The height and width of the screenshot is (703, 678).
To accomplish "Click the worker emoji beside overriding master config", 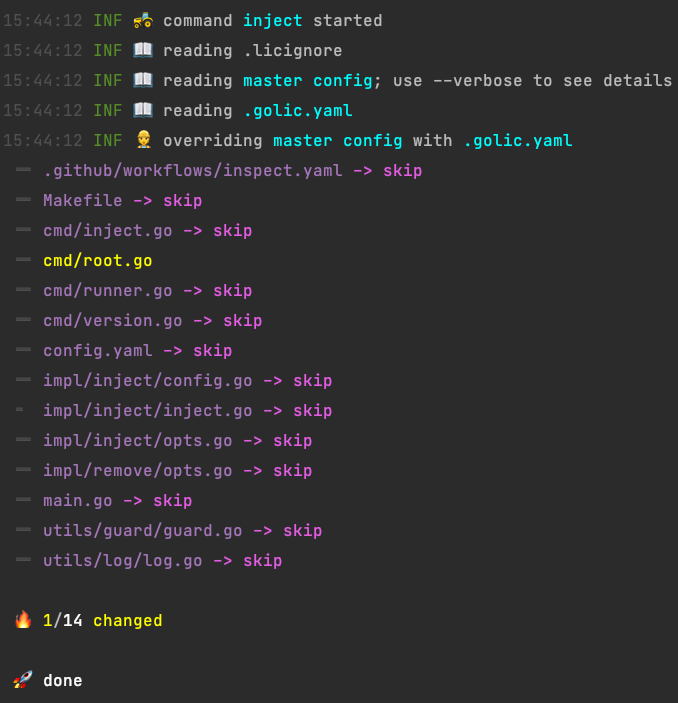I will [x=143, y=140].
